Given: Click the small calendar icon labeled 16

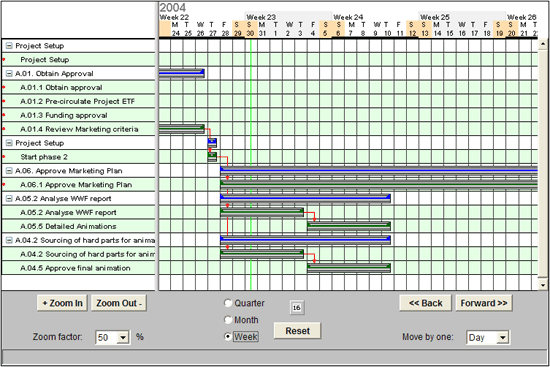Looking at the screenshot, I should point(297,308).
